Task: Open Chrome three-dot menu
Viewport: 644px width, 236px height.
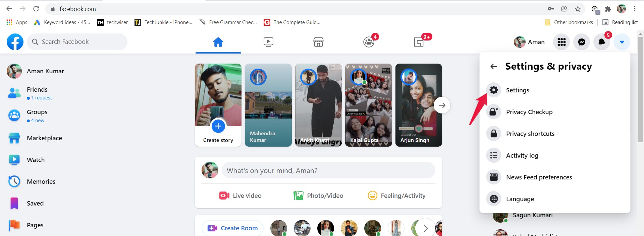Action: coord(635,9)
